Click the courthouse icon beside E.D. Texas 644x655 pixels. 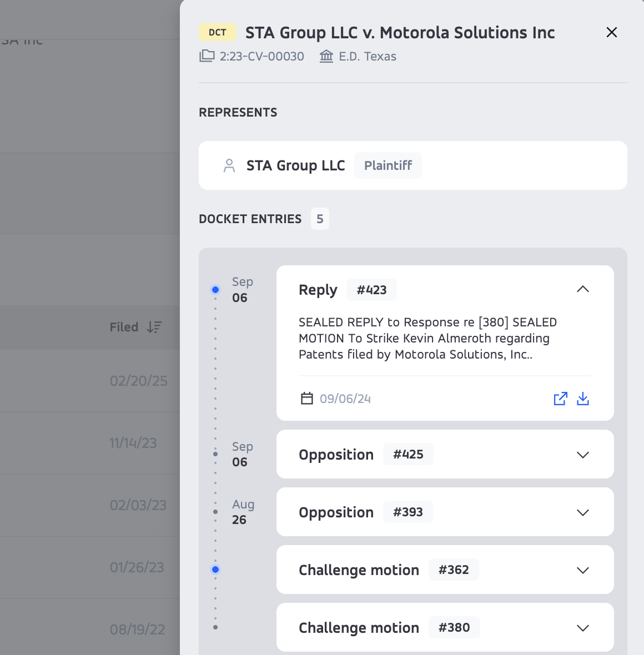click(326, 56)
